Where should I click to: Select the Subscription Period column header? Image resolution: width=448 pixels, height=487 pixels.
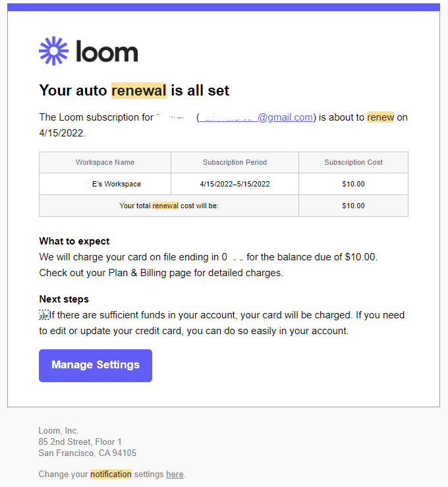coord(235,162)
